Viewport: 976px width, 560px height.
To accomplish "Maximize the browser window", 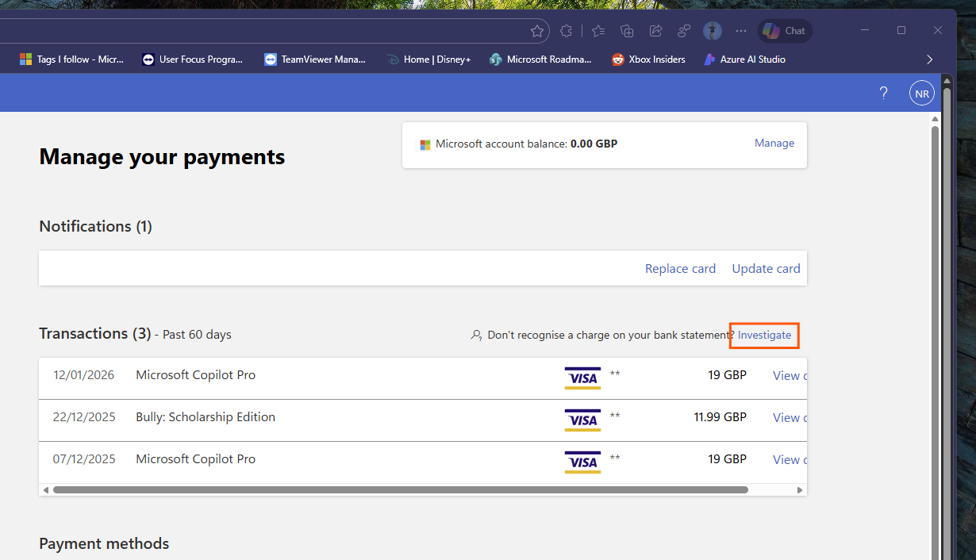I will point(901,30).
